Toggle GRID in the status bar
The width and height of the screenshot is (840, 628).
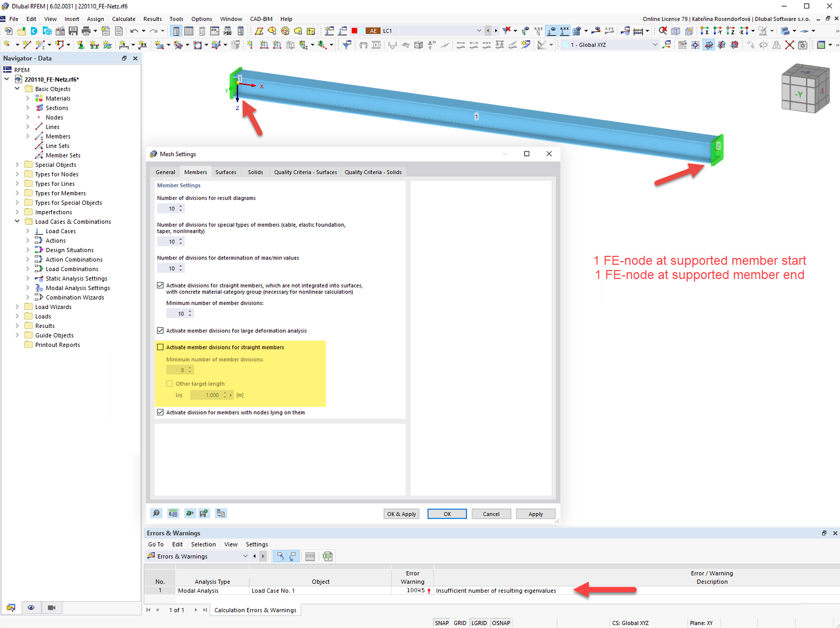coord(460,623)
